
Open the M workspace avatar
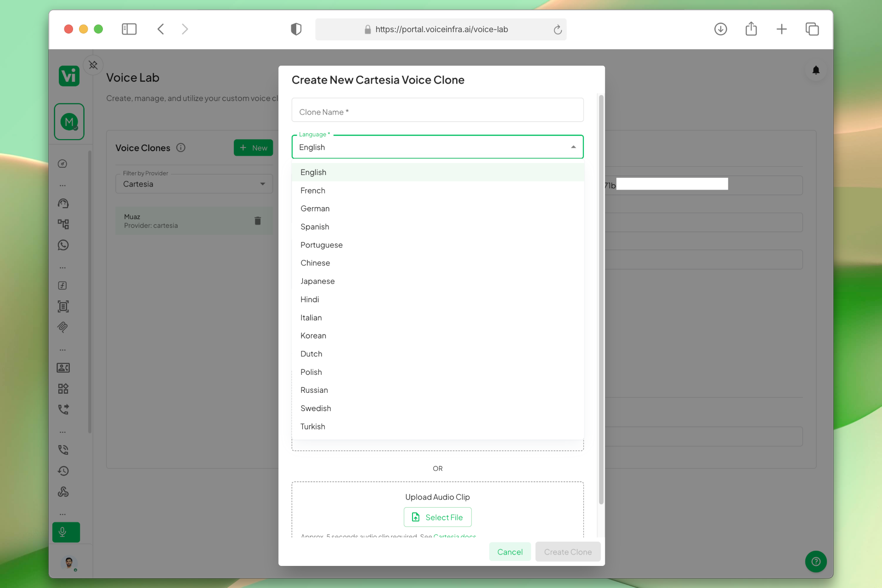(x=69, y=122)
